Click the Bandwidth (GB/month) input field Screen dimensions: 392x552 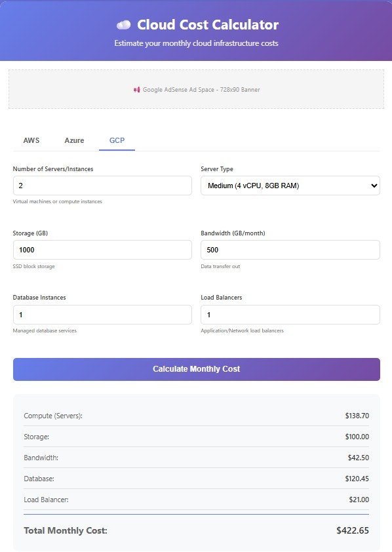click(x=290, y=250)
